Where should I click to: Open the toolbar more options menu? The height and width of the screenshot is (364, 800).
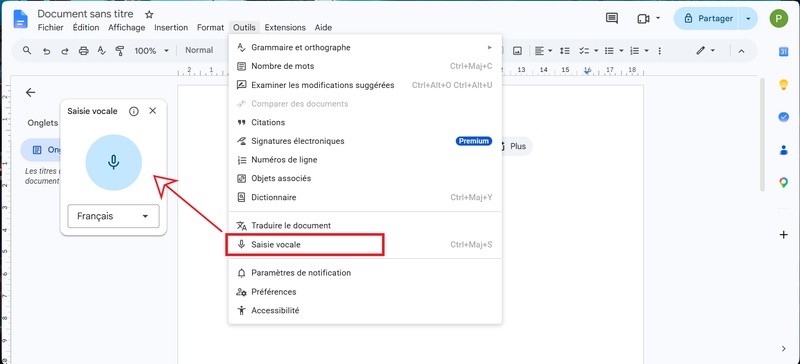660,51
